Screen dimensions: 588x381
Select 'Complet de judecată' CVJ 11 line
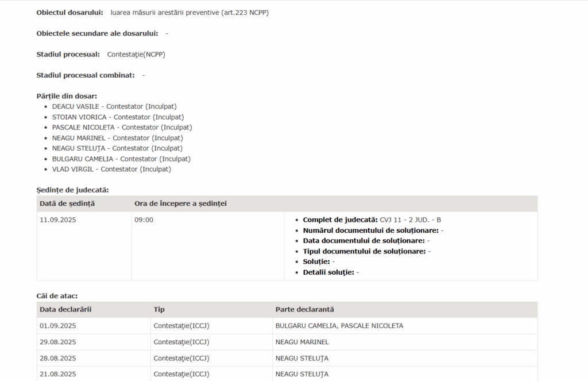(372, 220)
